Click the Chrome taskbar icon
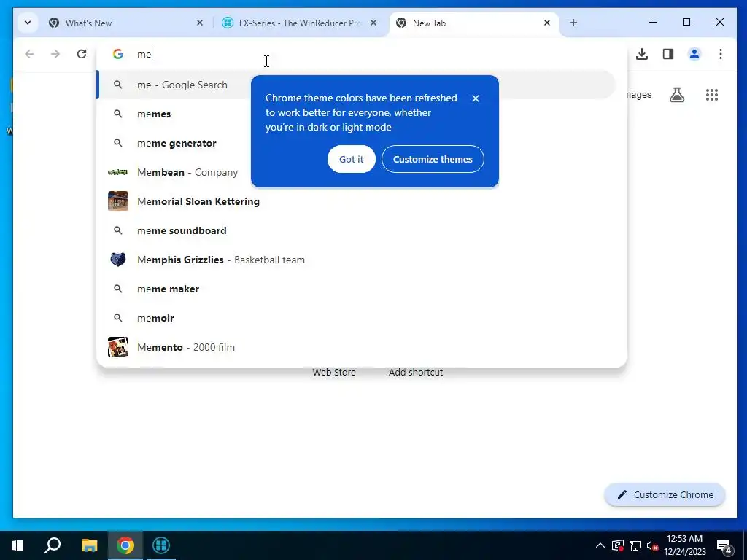Screen dimensions: 747x560 point(125,545)
